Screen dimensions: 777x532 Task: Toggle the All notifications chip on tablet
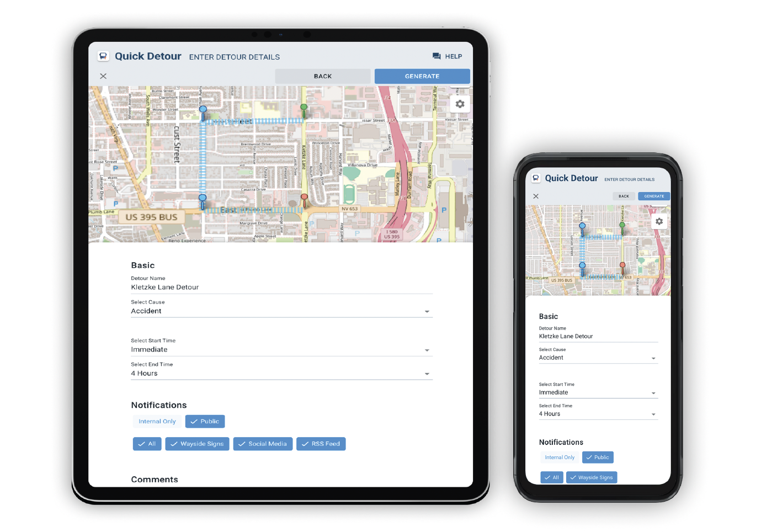pos(147,444)
